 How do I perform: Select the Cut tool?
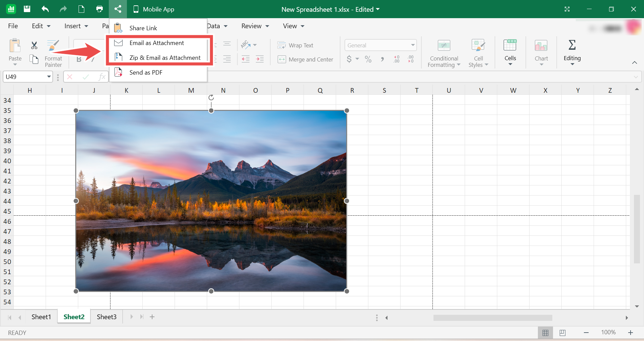tap(33, 45)
